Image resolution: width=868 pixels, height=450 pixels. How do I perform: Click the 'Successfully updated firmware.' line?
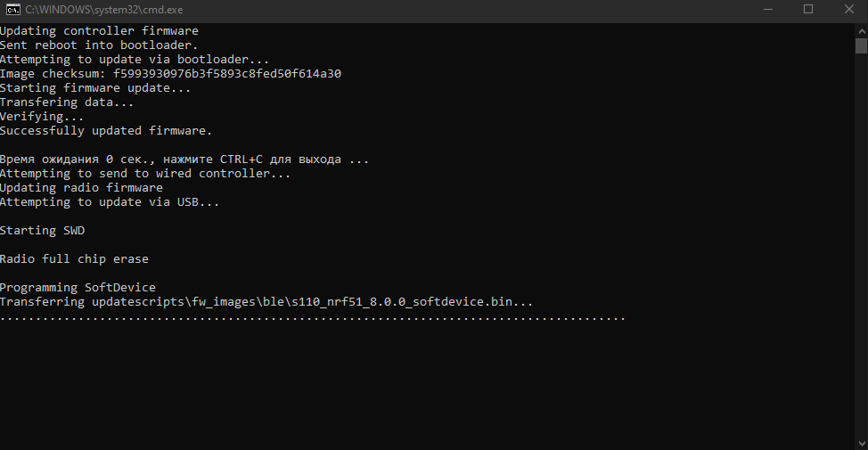coord(106,131)
